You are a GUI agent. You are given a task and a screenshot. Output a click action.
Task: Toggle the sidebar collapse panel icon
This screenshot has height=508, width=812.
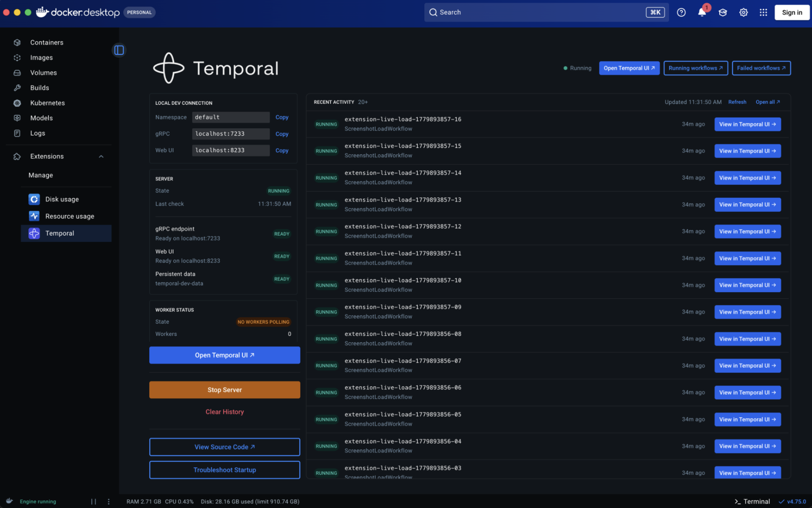(119, 50)
